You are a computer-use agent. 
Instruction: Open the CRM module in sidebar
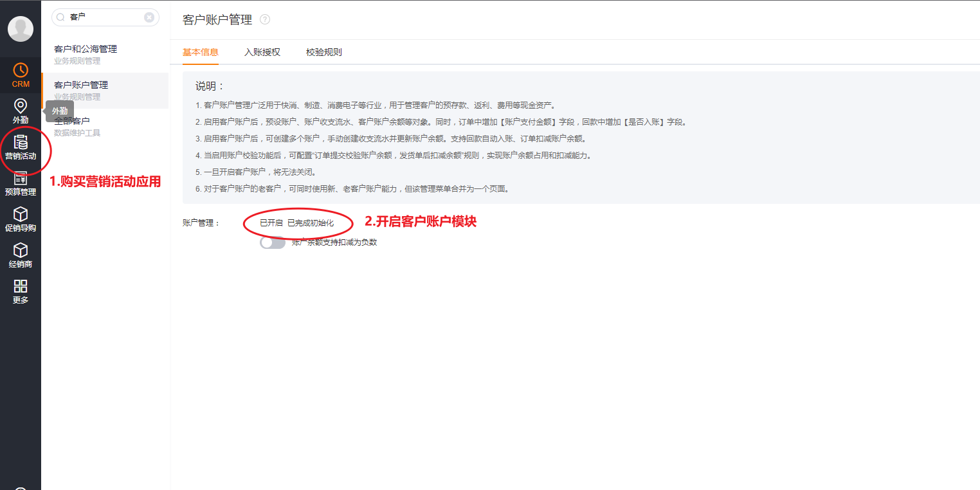pos(21,75)
